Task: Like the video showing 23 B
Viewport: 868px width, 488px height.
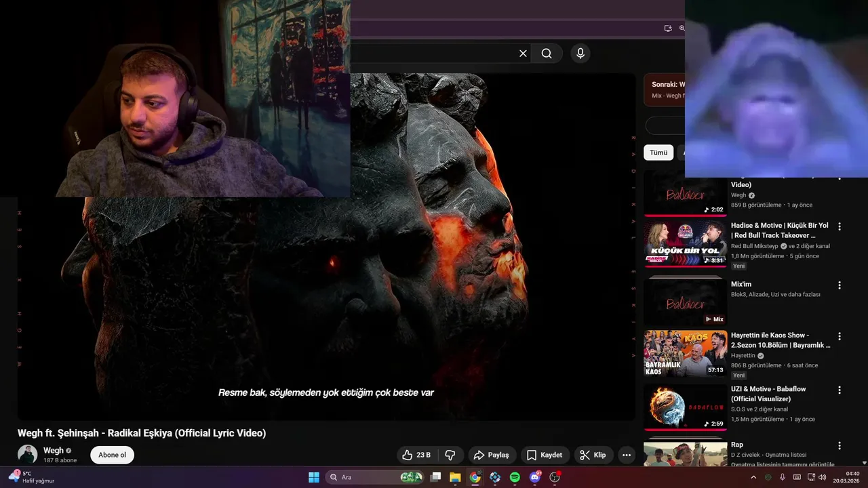Action: pos(416,455)
